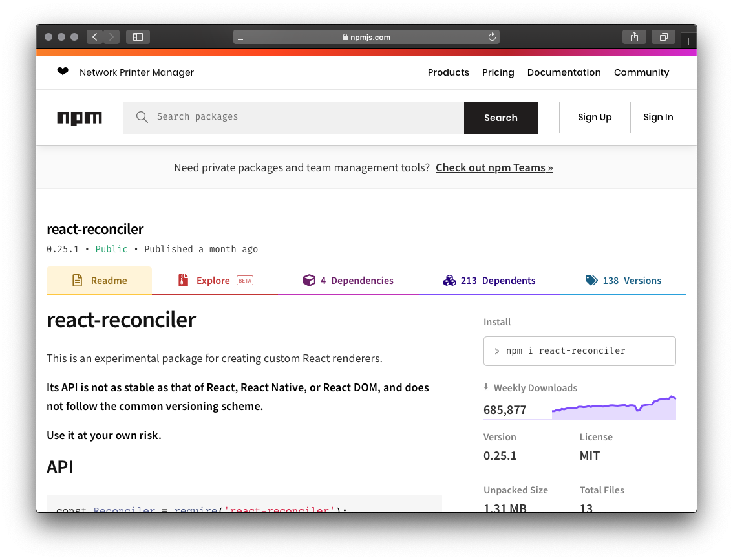
Task: Click the Safari back arrow button
Action: point(95,37)
